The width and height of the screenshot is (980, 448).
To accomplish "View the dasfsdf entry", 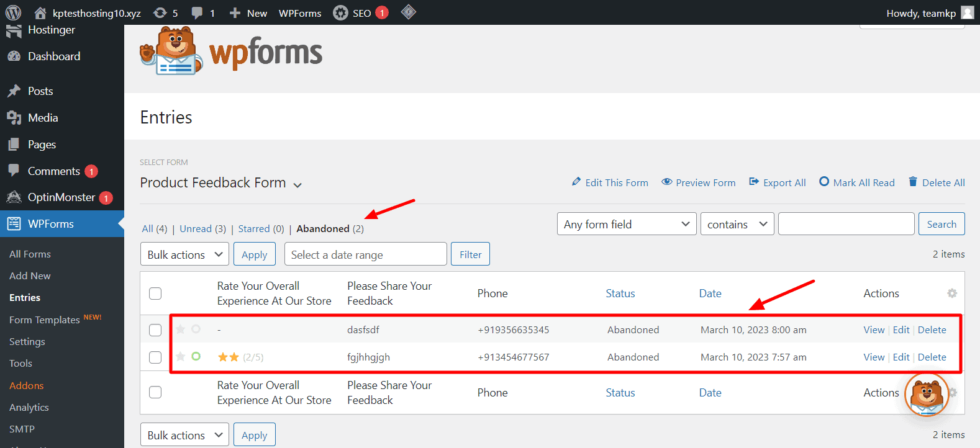I will [x=874, y=330].
